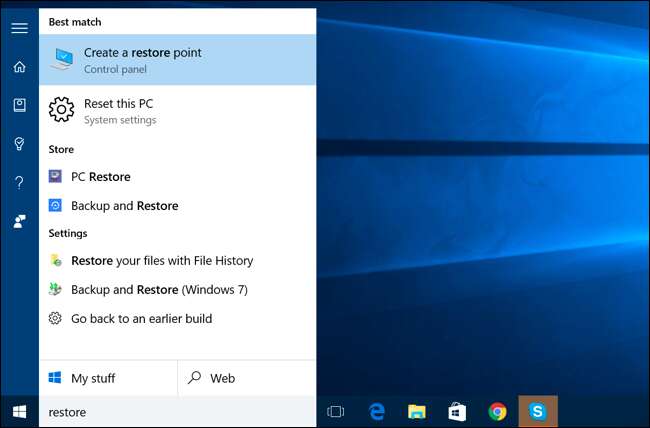
Task: Click the Feedback icon in sidebar
Action: point(19,221)
